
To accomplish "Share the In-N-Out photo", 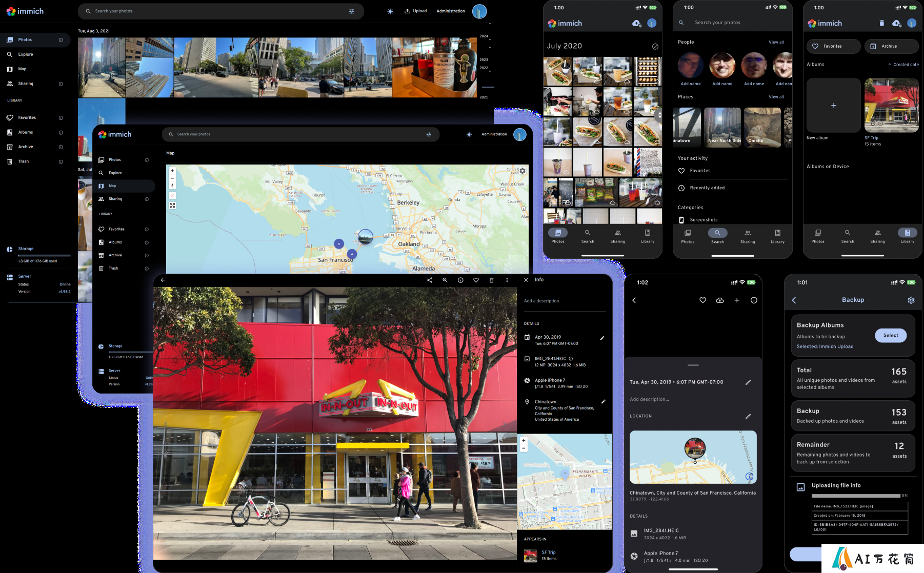I will click(430, 280).
